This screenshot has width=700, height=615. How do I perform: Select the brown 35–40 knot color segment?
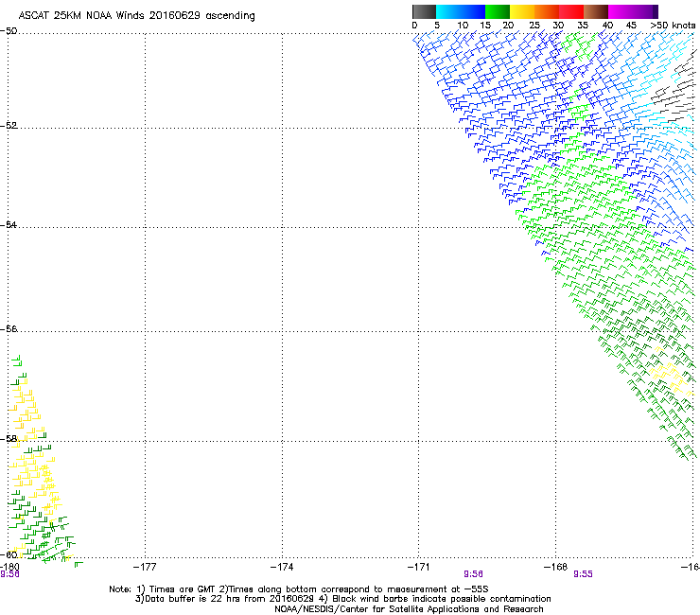[x=596, y=11]
